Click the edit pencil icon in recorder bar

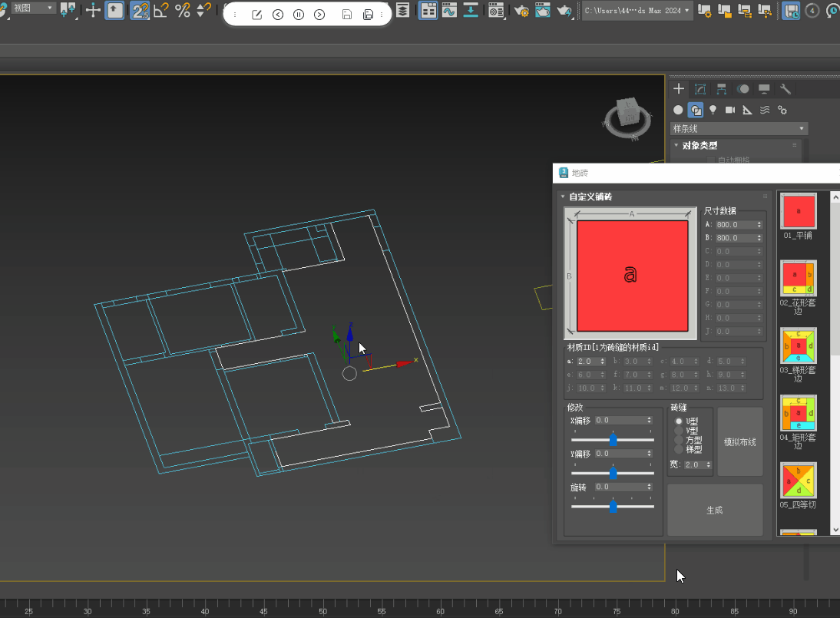(256, 15)
